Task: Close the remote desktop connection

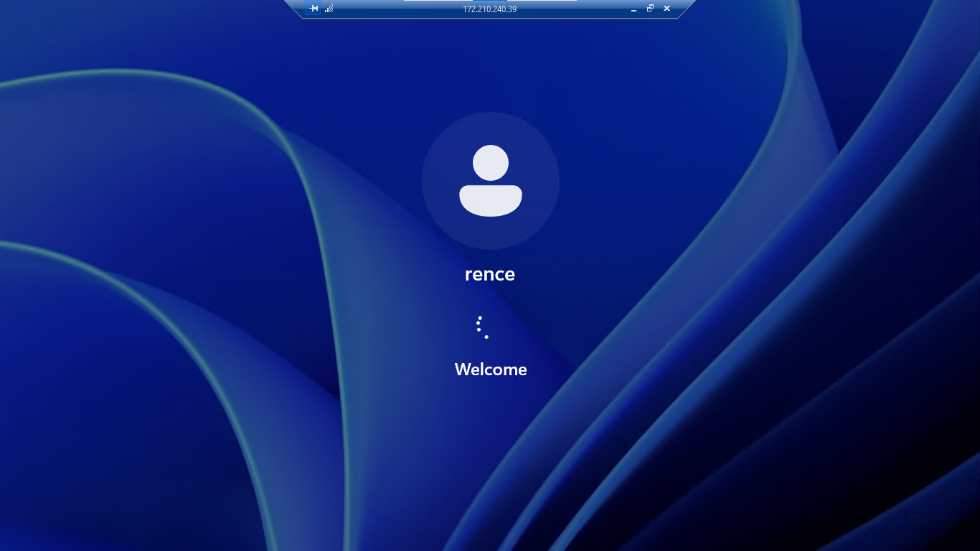Action: pyautogui.click(x=667, y=9)
